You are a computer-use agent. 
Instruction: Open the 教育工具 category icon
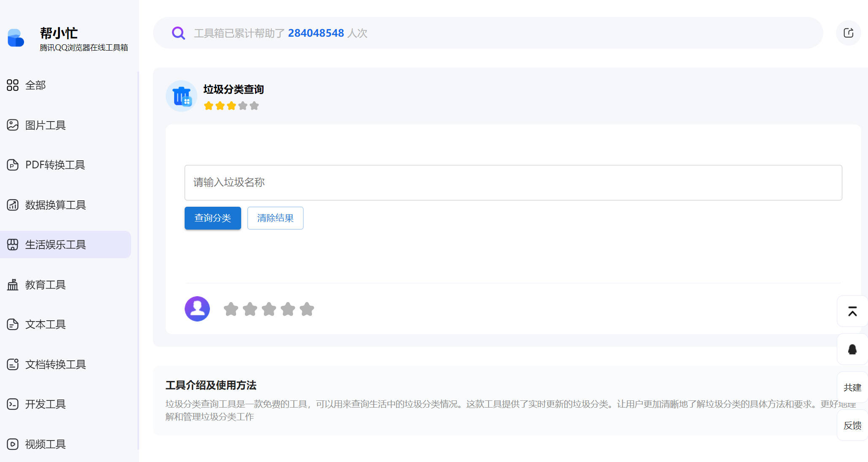tap(13, 284)
